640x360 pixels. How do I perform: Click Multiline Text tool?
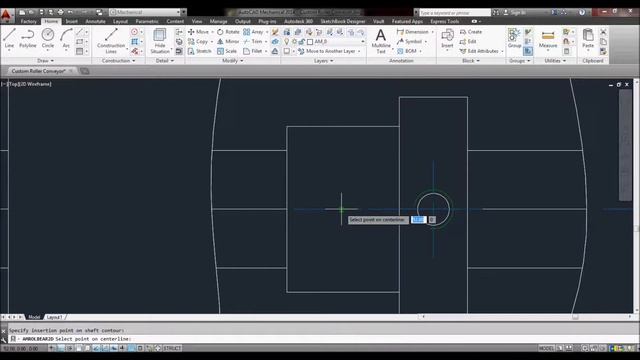[381, 41]
